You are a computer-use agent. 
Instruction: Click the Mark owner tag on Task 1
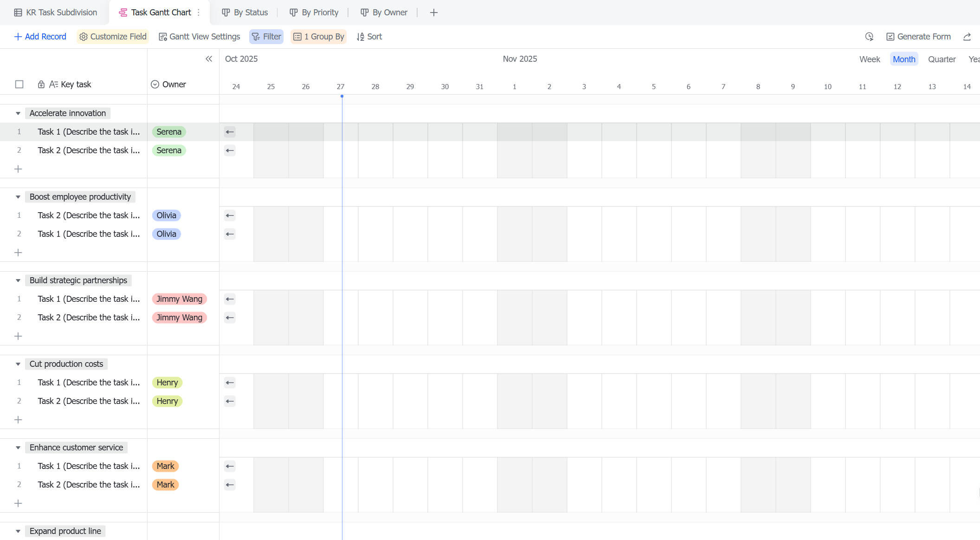pyautogui.click(x=166, y=466)
